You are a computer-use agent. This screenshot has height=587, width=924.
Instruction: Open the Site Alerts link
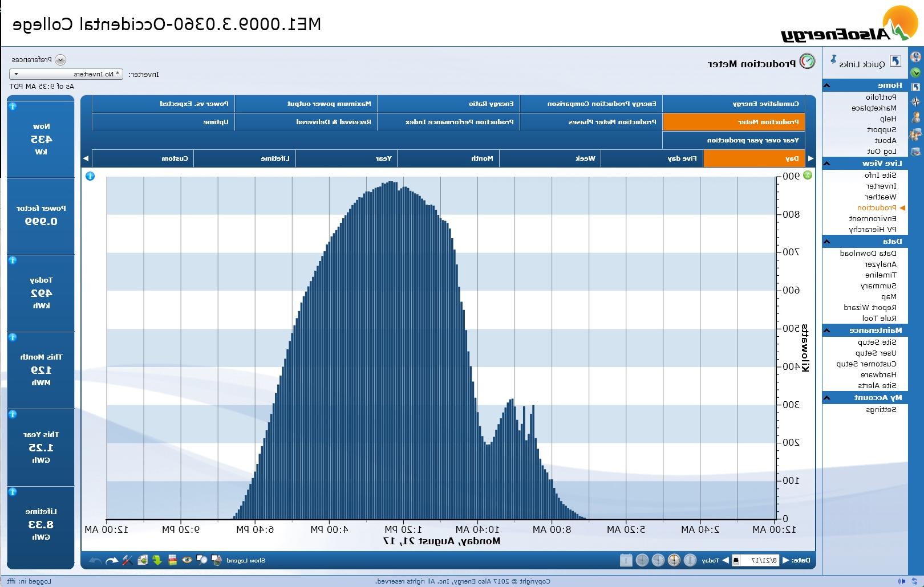[x=878, y=386]
